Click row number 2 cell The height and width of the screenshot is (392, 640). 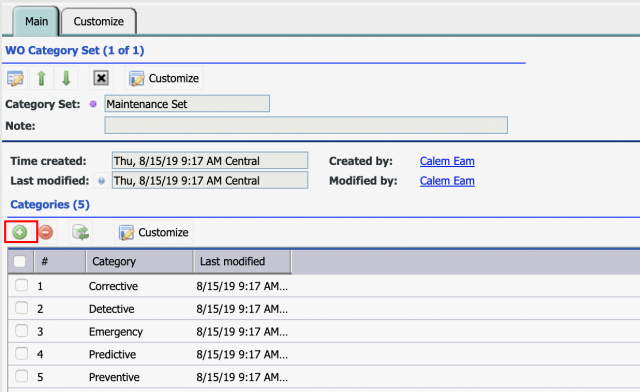[40, 309]
